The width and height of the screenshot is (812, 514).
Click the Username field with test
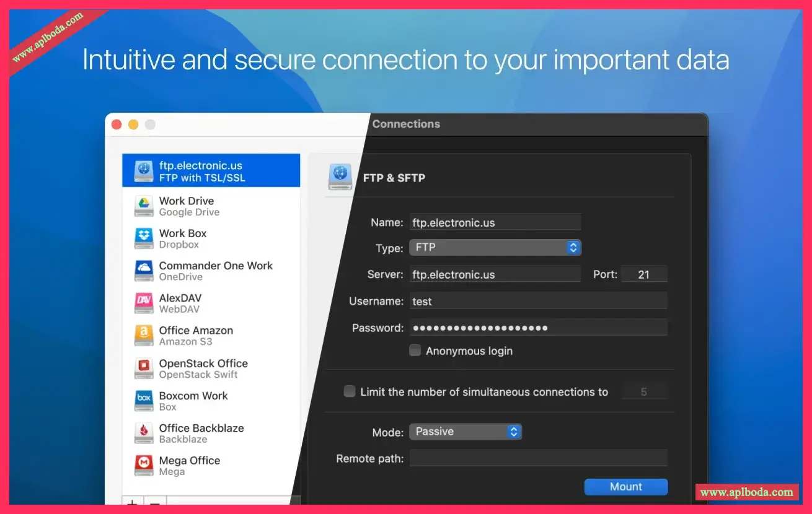(538, 301)
